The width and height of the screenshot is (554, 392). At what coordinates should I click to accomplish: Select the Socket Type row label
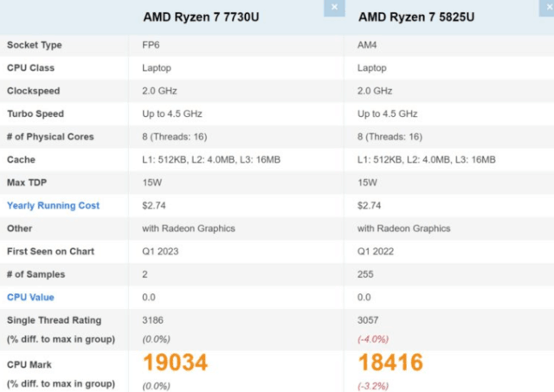(35, 45)
